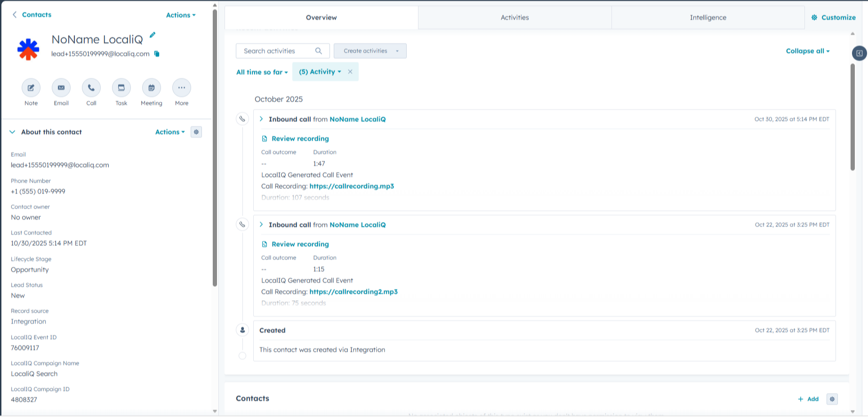Clear the Activity filter with the X
The image size is (868, 417).
pyautogui.click(x=350, y=72)
